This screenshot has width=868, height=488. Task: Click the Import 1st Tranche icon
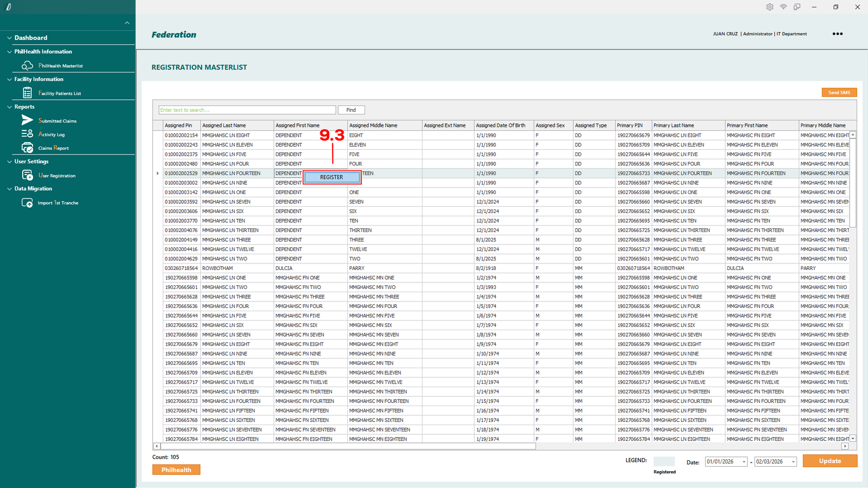(x=27, y=203)
